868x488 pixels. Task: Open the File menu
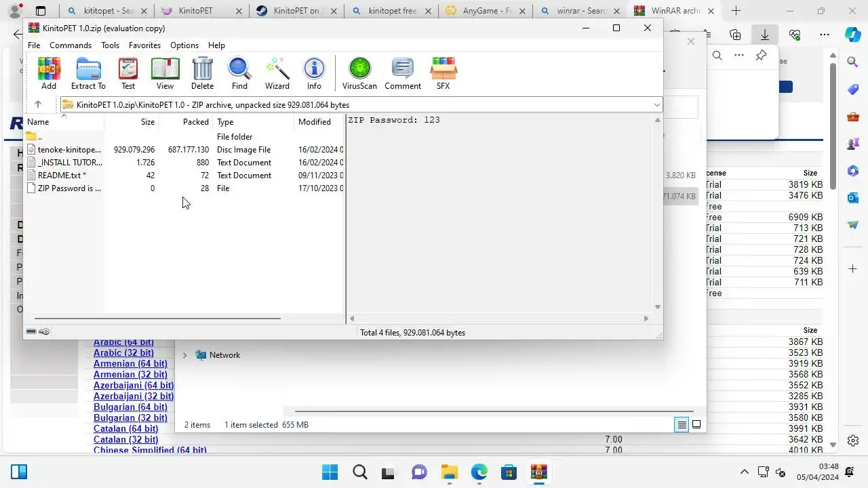(34, 45)
